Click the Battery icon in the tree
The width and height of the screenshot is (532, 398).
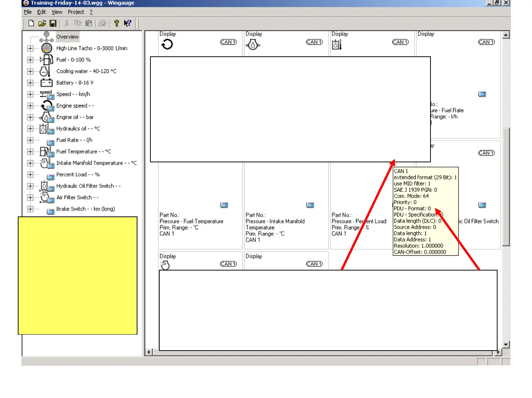click(47, 83)
